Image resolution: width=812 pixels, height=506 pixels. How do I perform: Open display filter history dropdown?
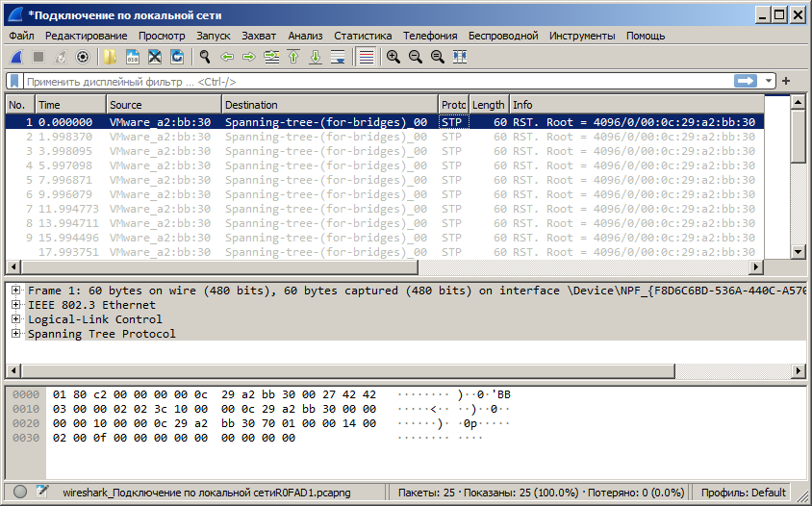click(769, 81)
